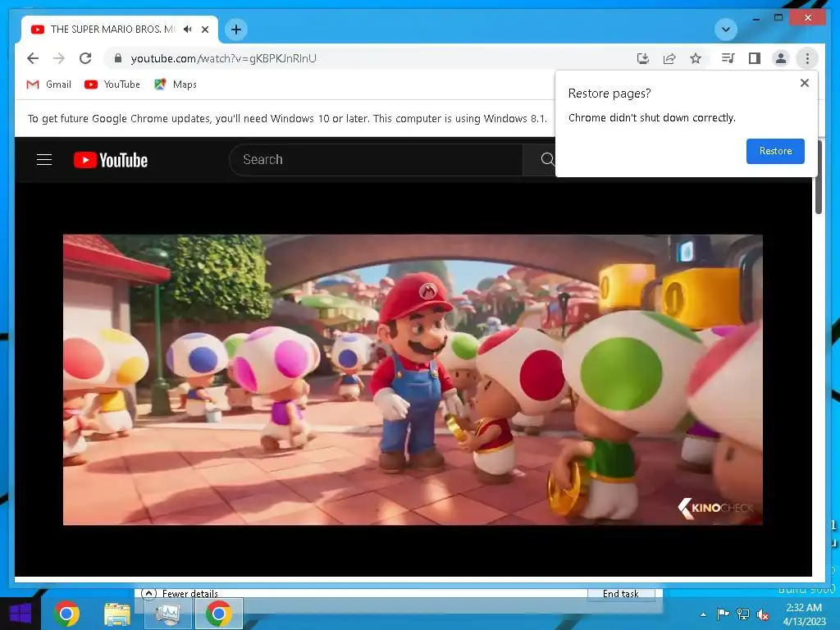
Task: Open Action Center flag icon
Action: [x=723, y=614]
